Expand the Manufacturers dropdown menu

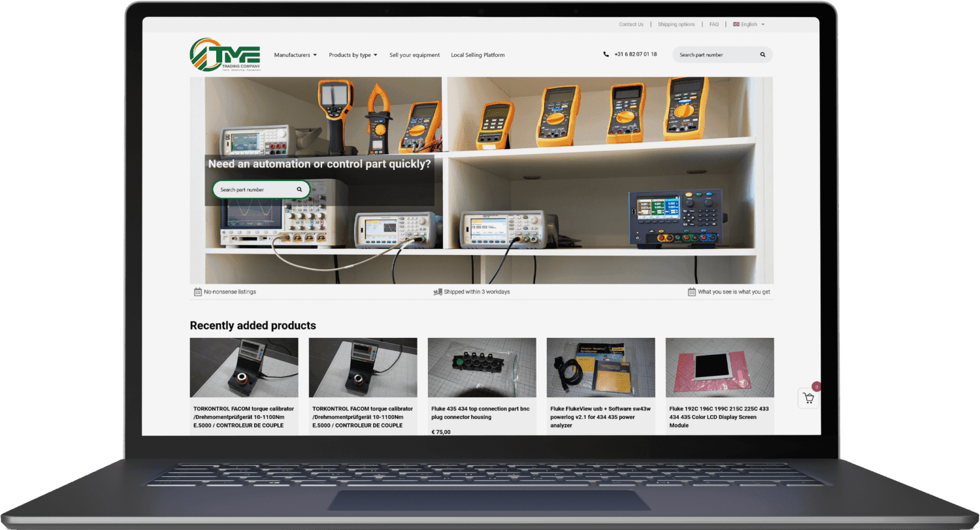[x=295, y=55]
